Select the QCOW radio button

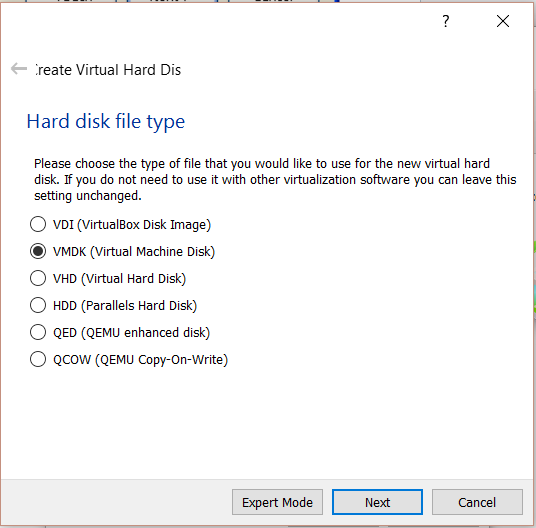point(38,360)
